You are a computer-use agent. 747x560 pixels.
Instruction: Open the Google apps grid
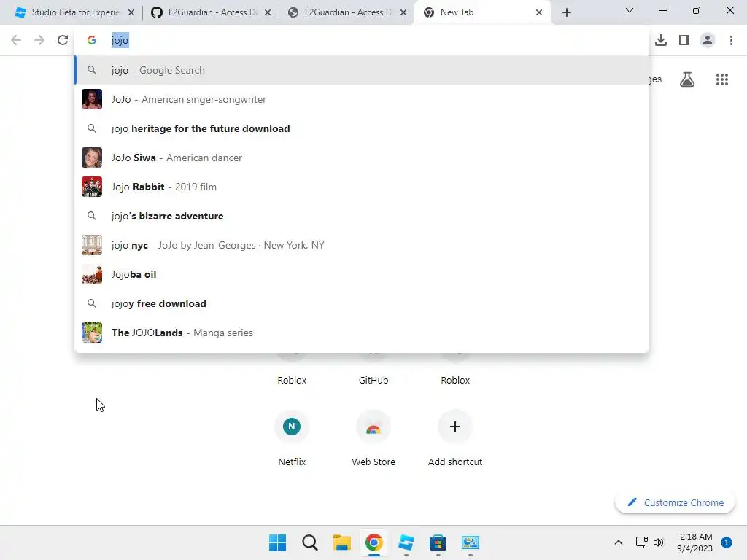coord(721,79)
